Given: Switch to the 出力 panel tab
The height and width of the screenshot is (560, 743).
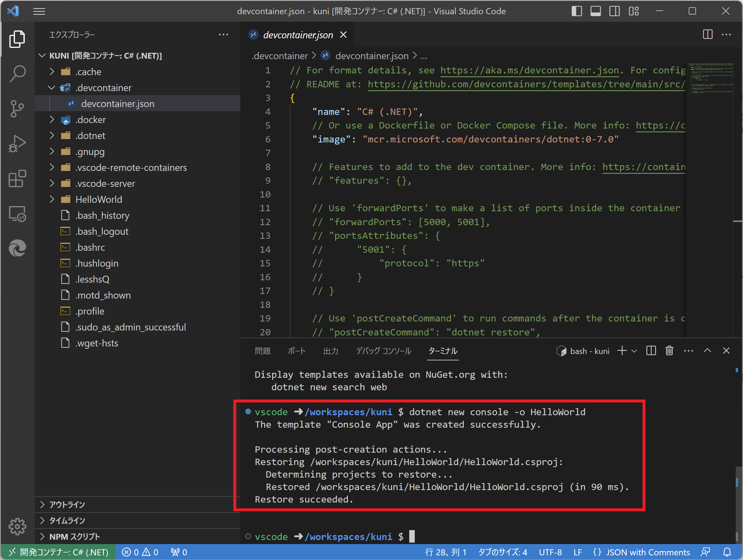Looking at the screenshot, I should coord(331,351).
